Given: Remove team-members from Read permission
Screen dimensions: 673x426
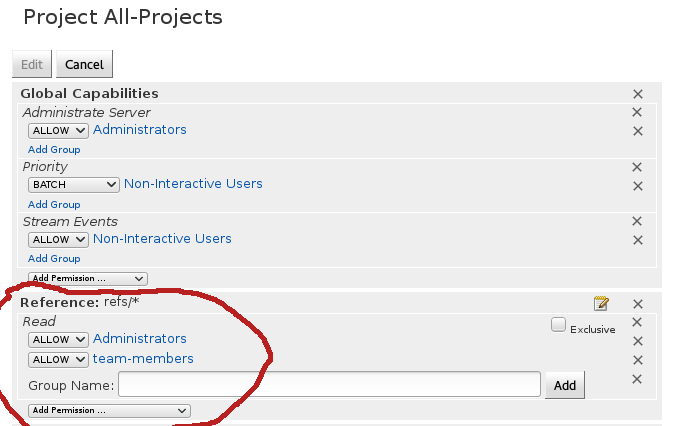Looking at the screenshot, I should (x=638, y=360).
